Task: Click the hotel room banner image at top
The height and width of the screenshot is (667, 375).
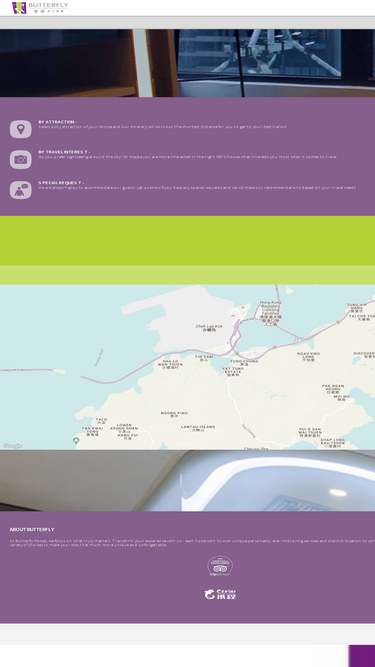Action: [x=188, y=63]
